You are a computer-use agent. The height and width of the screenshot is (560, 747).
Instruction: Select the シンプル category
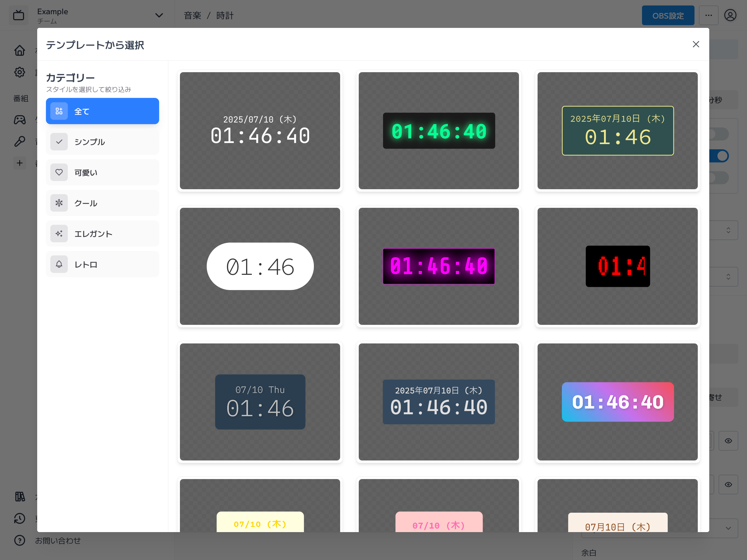coord(102,142)
